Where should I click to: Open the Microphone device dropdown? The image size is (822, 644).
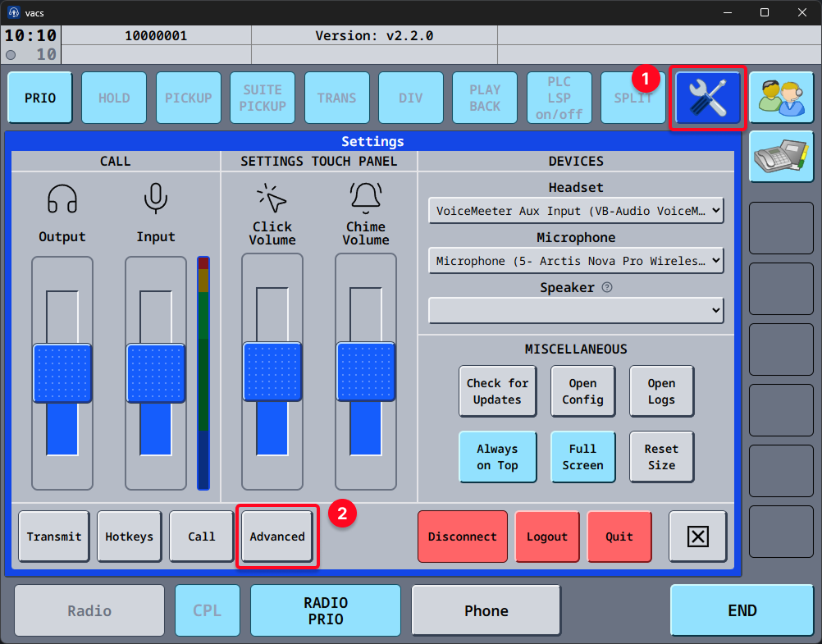[576, 261]
